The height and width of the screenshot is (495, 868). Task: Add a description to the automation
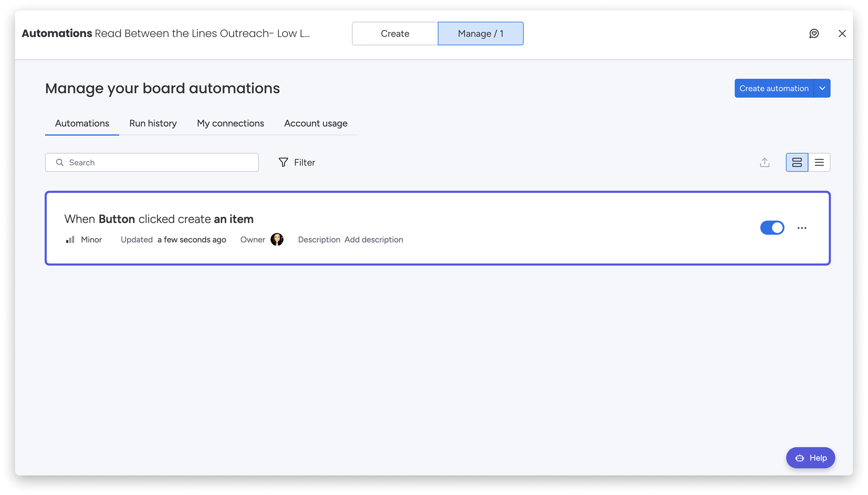click(x=374, y=239)
